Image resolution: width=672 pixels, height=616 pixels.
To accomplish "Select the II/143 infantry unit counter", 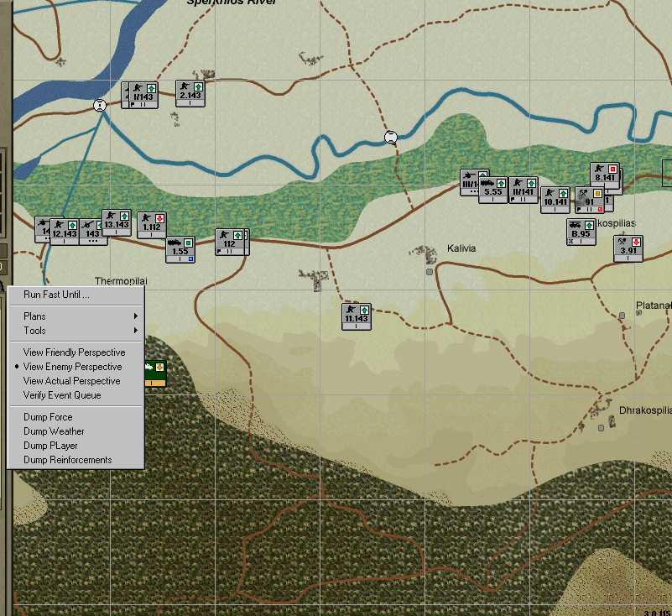I will (143, 95).
